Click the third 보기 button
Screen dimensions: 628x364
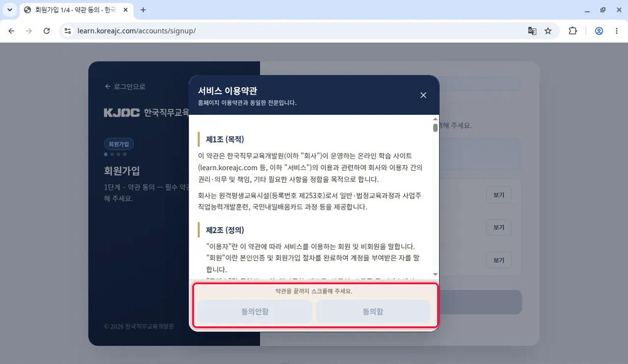pos(499,260)
